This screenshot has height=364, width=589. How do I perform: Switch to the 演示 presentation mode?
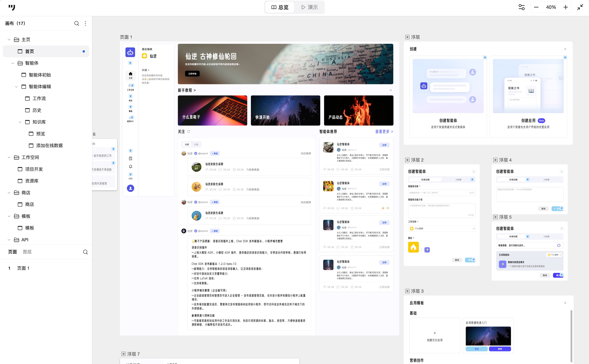point(310,7)
